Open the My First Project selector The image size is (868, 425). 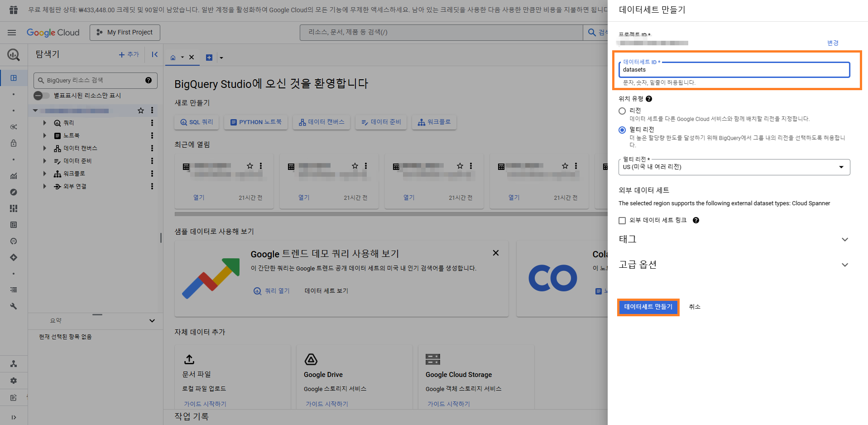(x=125, y=33)
